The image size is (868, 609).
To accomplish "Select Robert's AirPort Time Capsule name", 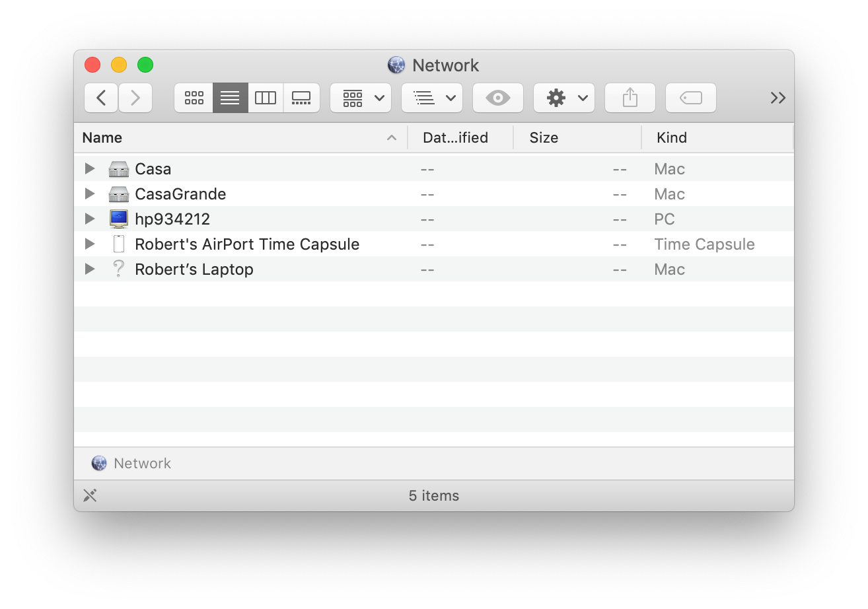I will (x=247, y=244).
